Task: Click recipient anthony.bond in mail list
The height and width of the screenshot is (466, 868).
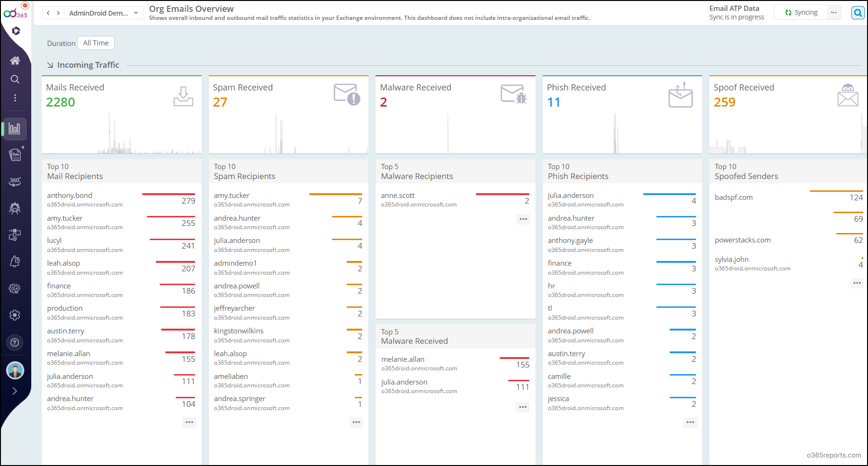Action: 69,195
